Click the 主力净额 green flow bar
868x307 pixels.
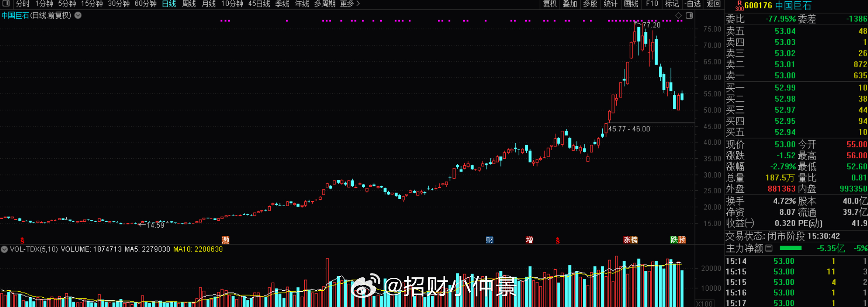[x=791, y=248]
